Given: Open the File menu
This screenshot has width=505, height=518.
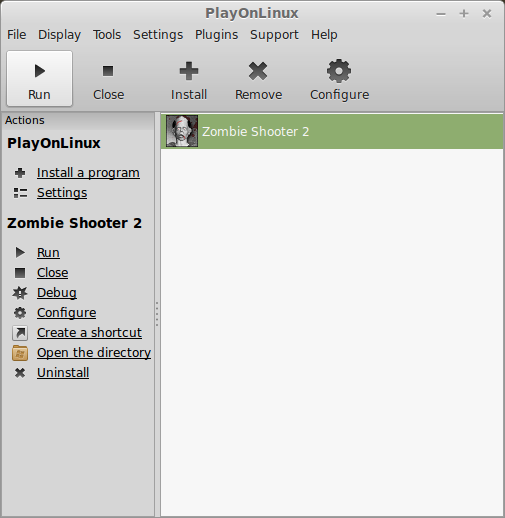Looking at the screenshot, I should point(17,35).
